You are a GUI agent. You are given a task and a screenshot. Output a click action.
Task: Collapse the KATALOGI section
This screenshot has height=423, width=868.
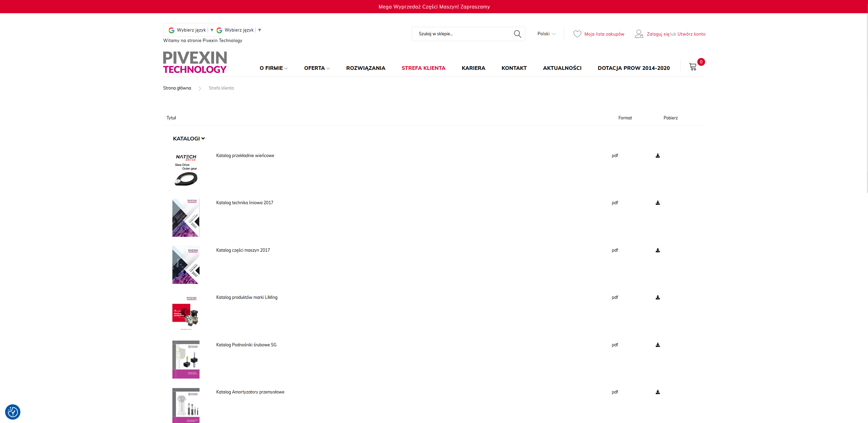189,138
